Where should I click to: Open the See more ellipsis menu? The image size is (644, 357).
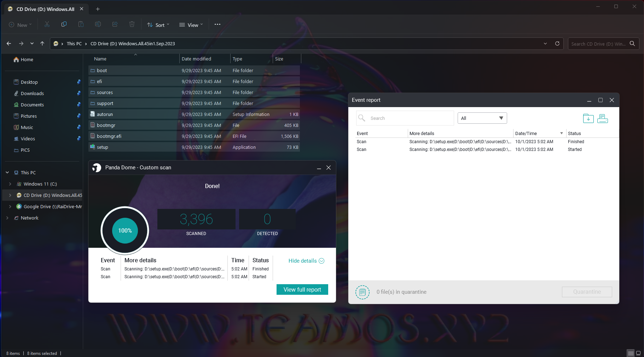[217, 24]
